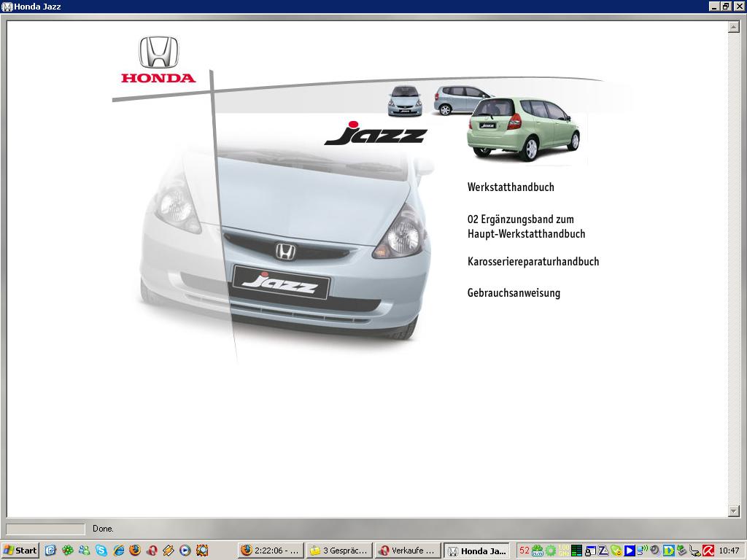747x560 pixels.
Task: Launch Firefox from quick launch
Action: (x=135, y=551)
